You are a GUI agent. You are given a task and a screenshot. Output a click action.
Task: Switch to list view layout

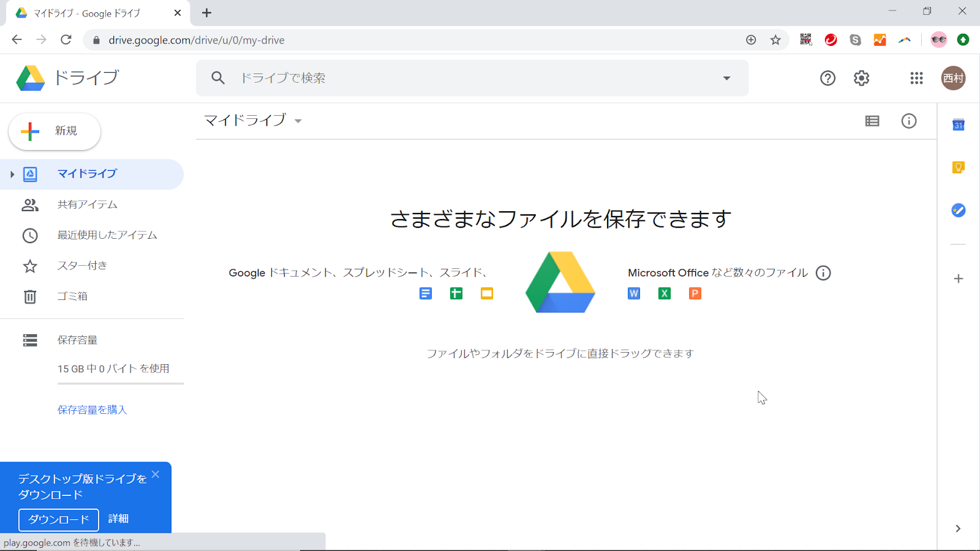[x=872, y=121]
